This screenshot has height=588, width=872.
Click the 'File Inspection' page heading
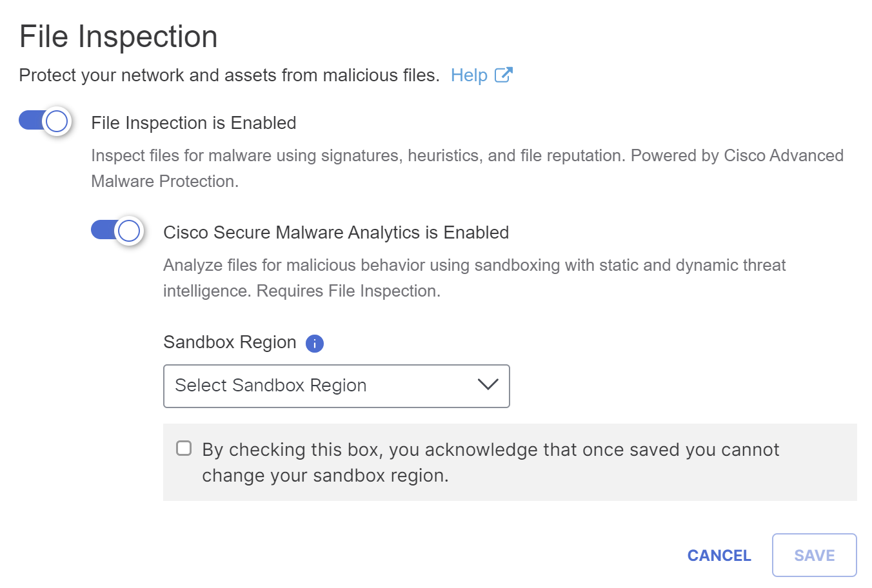119,37
